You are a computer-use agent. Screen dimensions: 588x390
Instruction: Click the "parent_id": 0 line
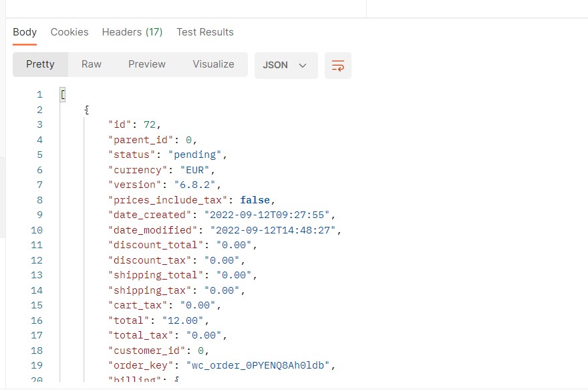coord(152,140)
